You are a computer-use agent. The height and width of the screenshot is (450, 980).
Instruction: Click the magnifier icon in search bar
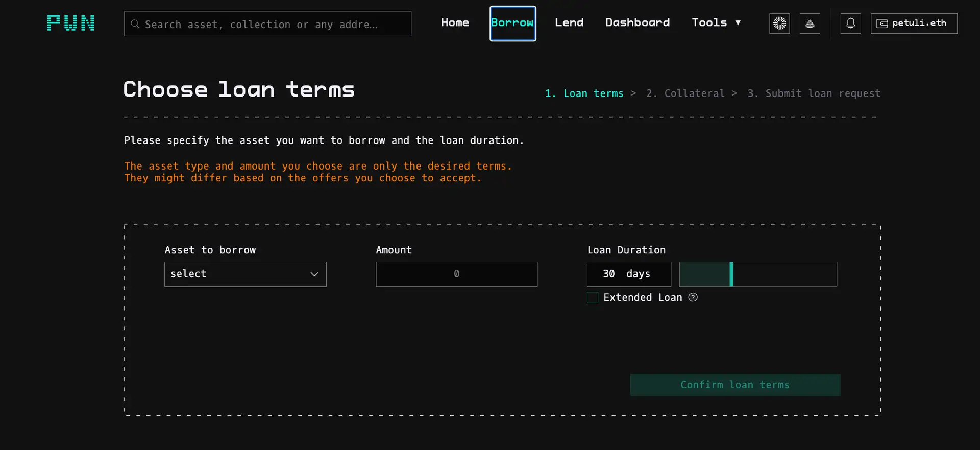click(x=135, y=24)
